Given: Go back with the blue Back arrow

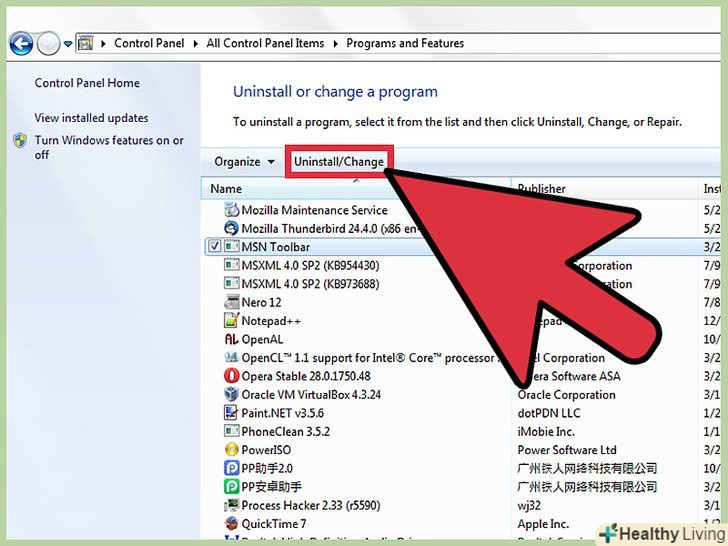Looking at the screenshot, I should [21, 44].
